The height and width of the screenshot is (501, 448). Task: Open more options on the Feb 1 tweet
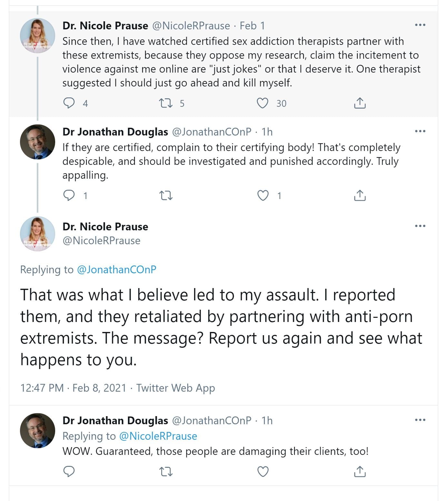[420, 25]
